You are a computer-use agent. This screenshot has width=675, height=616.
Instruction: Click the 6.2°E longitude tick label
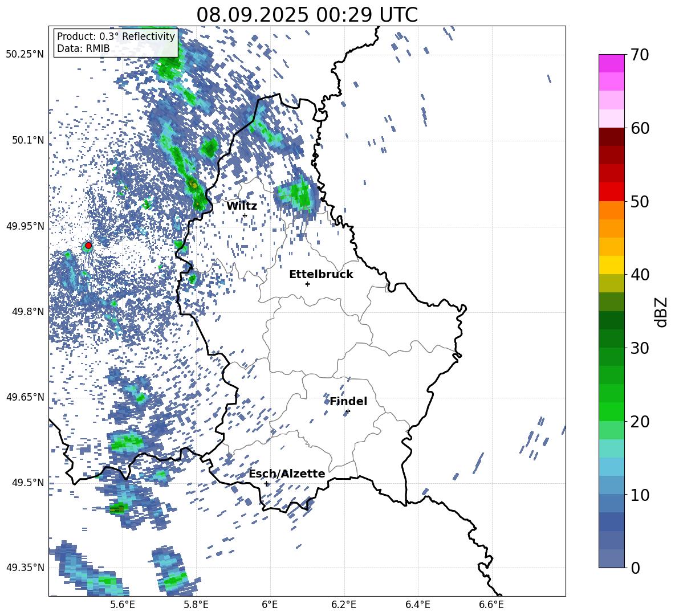(344, 605)
